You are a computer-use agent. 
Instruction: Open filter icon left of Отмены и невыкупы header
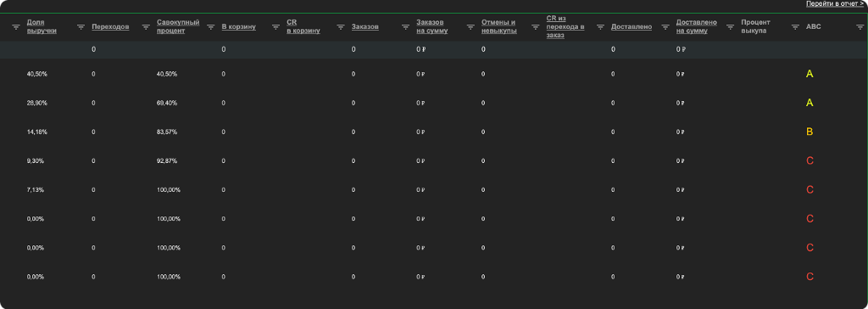[x=470, y=26]
